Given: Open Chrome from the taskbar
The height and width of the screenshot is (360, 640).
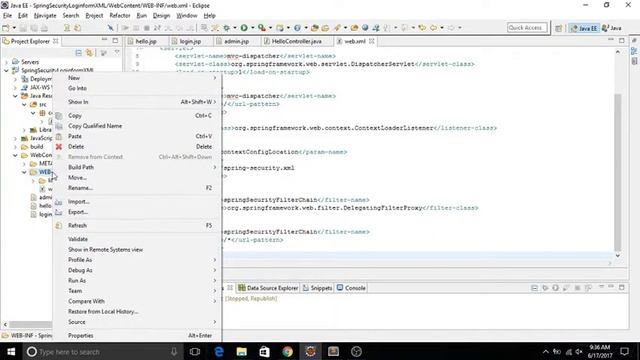Looking at the screenshot, I should tap(287, 351).
